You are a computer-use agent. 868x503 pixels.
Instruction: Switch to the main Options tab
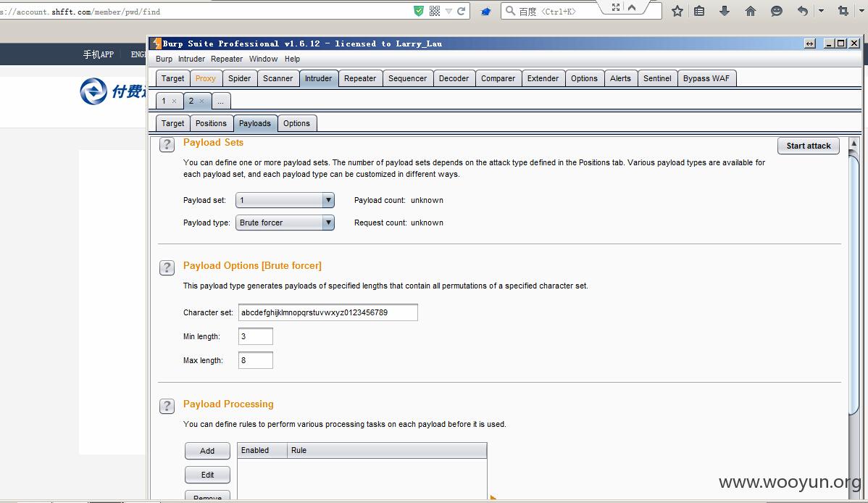pos(584,79)
